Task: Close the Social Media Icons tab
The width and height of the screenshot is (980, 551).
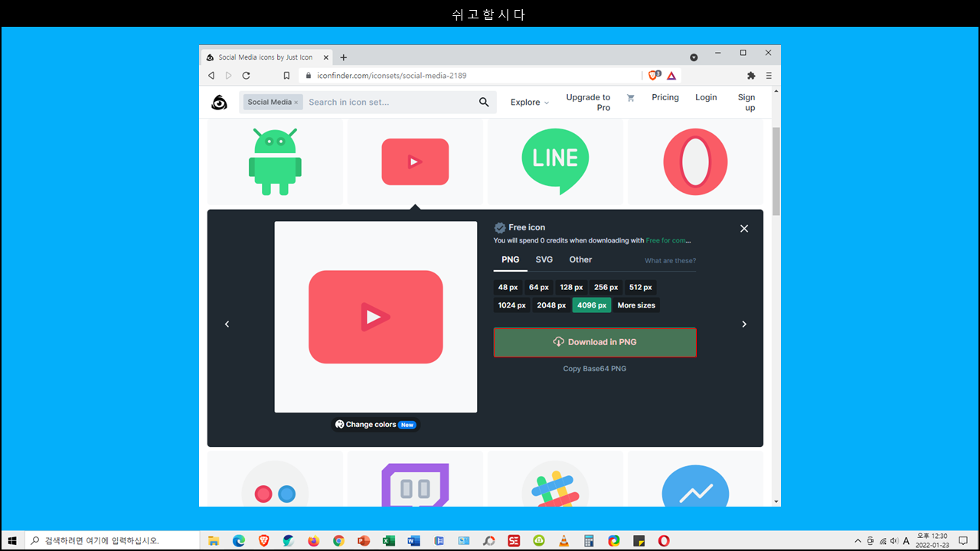Action: click(326, 57)
